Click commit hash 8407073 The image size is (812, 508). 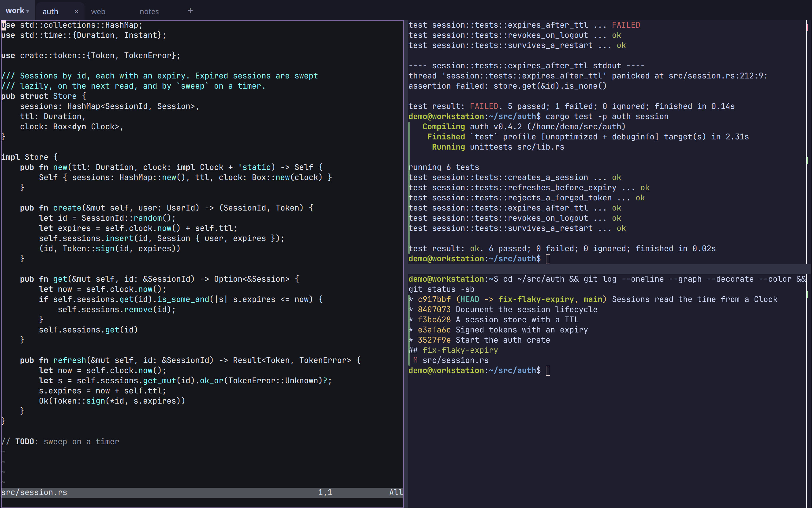pos(434,309)
